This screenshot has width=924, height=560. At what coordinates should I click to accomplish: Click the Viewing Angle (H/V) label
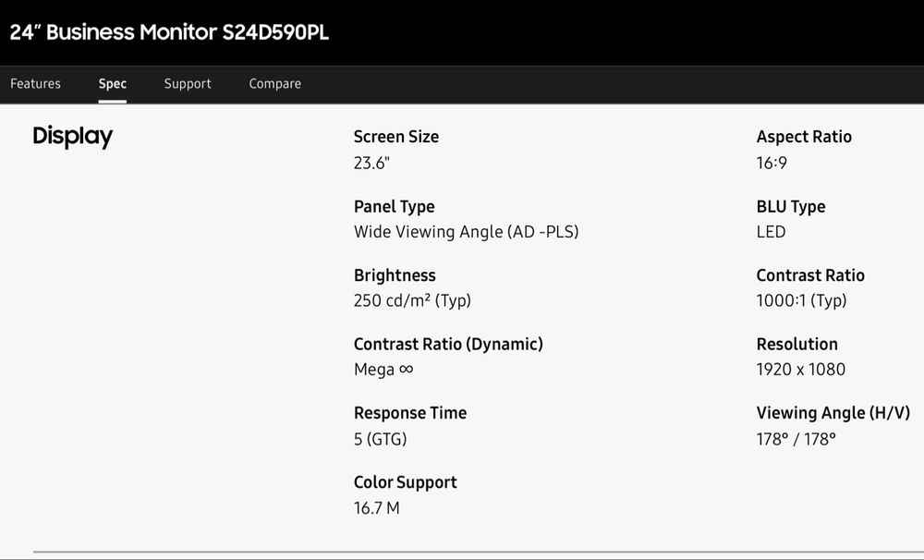point(833,413)
